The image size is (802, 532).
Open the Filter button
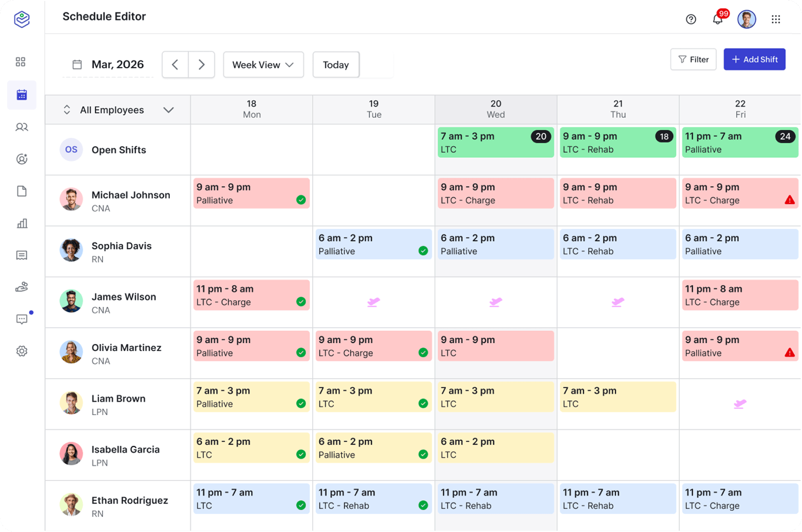[693, 59]
